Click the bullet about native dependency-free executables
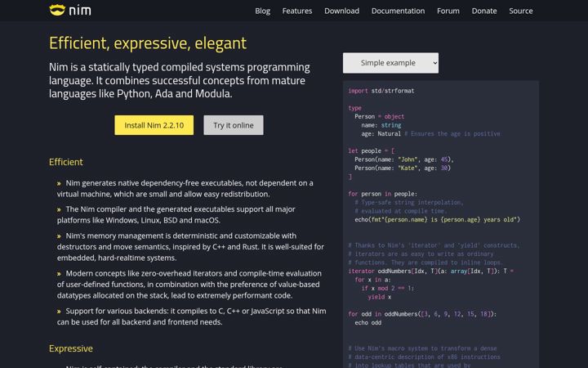588x368 pixels. [x=185, y=189]
